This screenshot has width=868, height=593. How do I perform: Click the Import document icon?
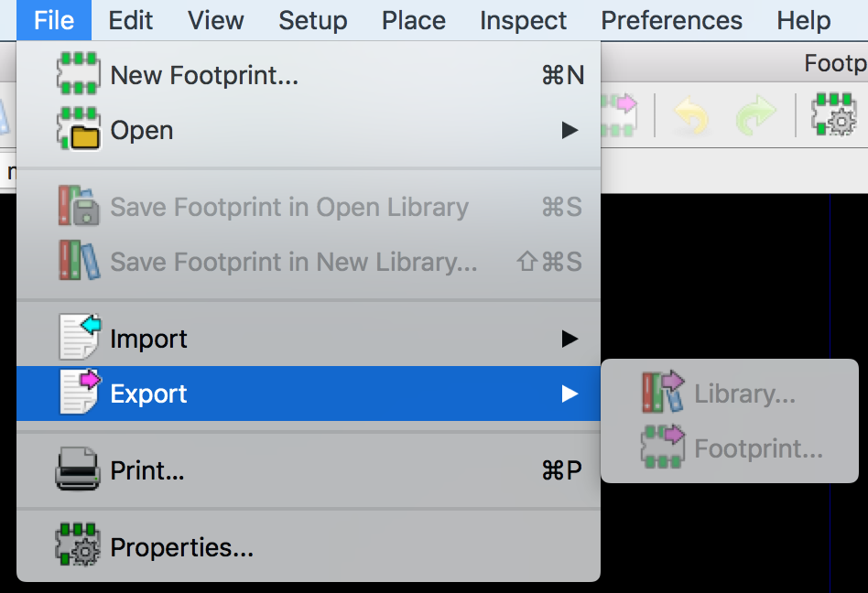click(x=80, y=338)
